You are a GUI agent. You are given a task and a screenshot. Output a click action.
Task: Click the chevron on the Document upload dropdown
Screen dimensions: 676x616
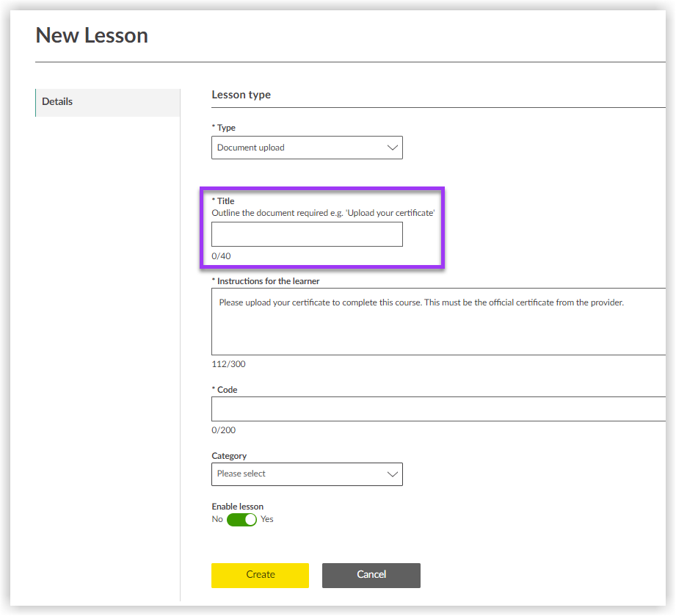coord(392,147)
